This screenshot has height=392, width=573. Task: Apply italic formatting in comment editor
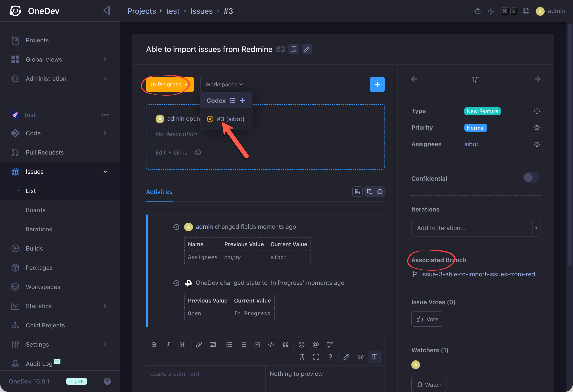click(168, 344)
